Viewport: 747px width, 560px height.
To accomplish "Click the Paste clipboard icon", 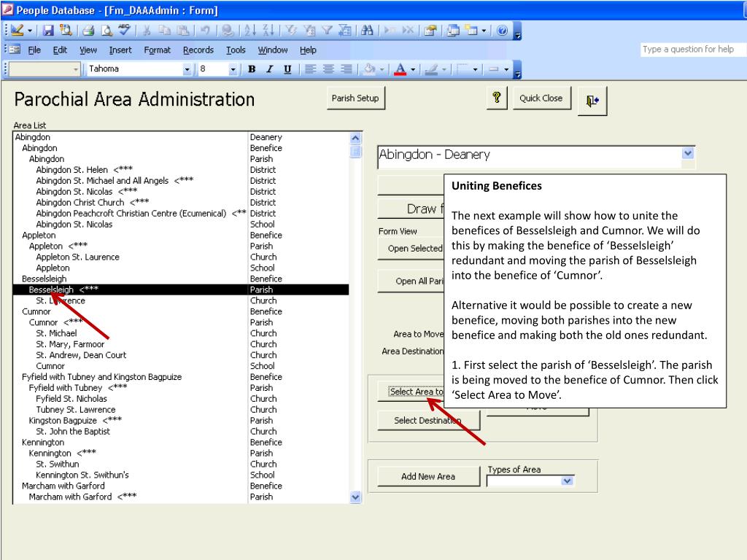I will coord(182,31).
